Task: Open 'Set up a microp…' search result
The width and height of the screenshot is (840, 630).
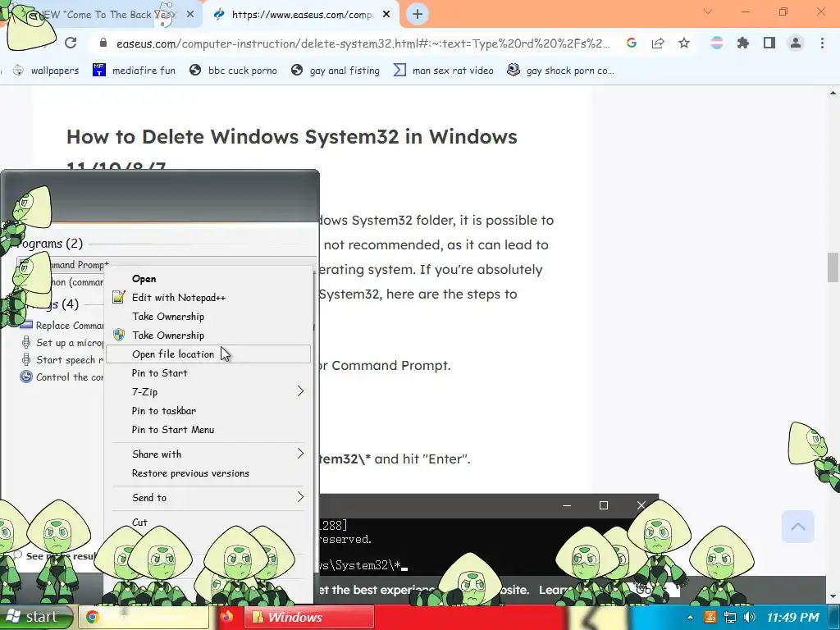Action: coord(61,342)
